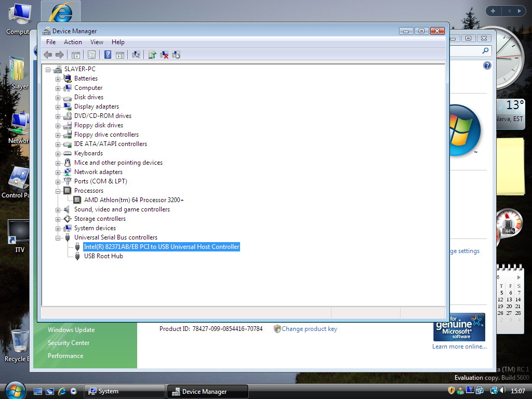Expand the DVD/CD-ROM drives node
This screenshot has width=532, height=399.
point(58,116)
